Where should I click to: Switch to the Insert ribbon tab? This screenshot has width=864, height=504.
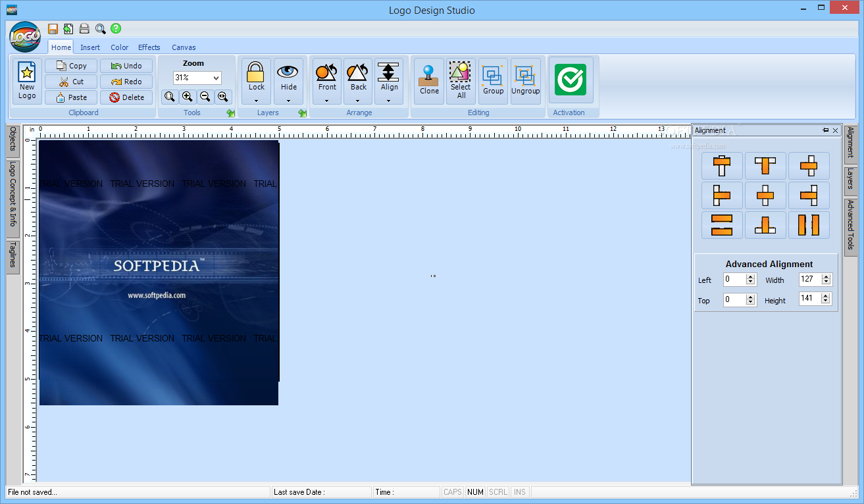pyautogui.click(x=90, y=47)
